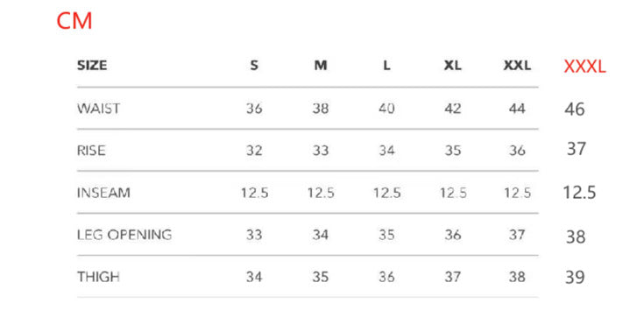Select the XL size header
The width and height of the screenshot is (644, 332).
453,65
